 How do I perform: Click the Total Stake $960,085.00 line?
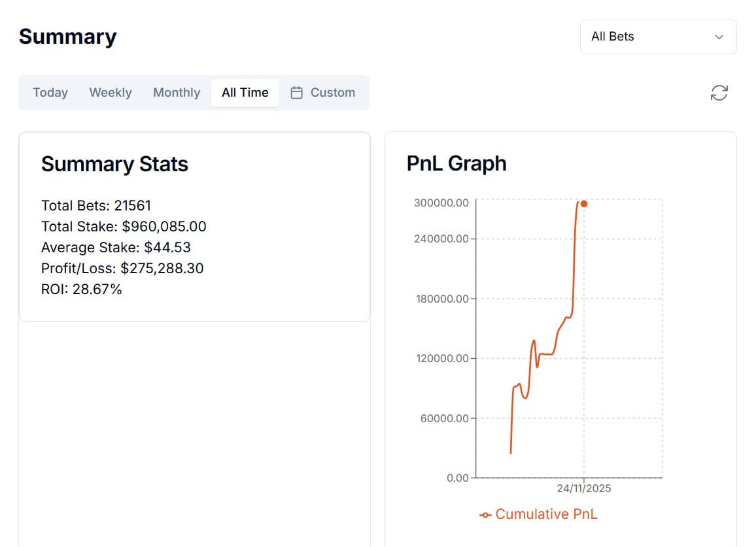[124, 227]
